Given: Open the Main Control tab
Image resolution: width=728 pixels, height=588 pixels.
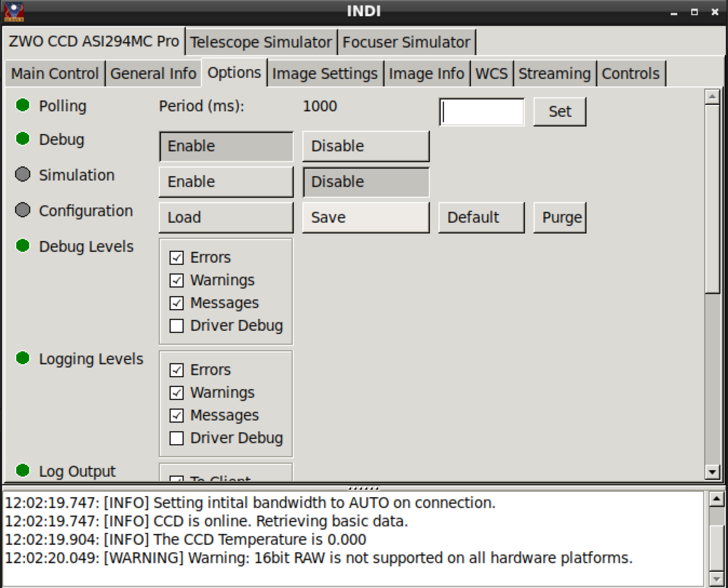Looking at the screenshot, I should point(55,73).
